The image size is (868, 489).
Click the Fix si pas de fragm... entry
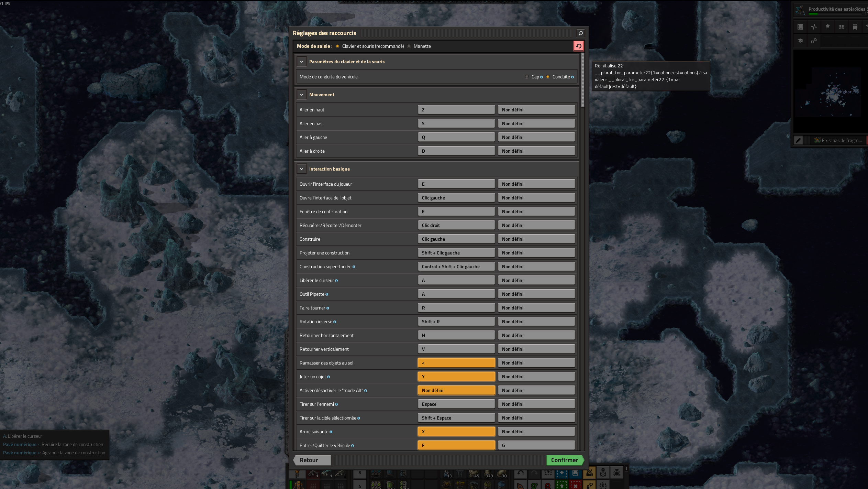coord(838,140)
